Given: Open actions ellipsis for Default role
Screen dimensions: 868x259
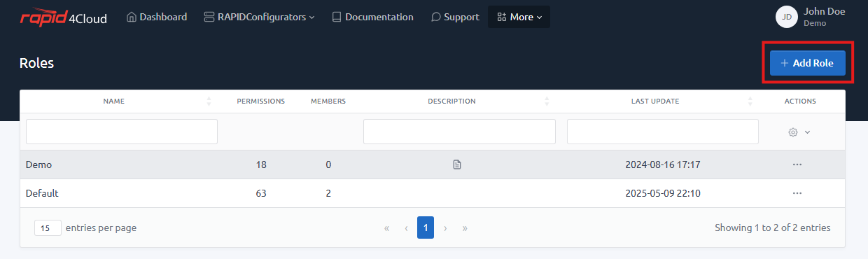Looking at the screenshot, I should (x=797, y=193).
